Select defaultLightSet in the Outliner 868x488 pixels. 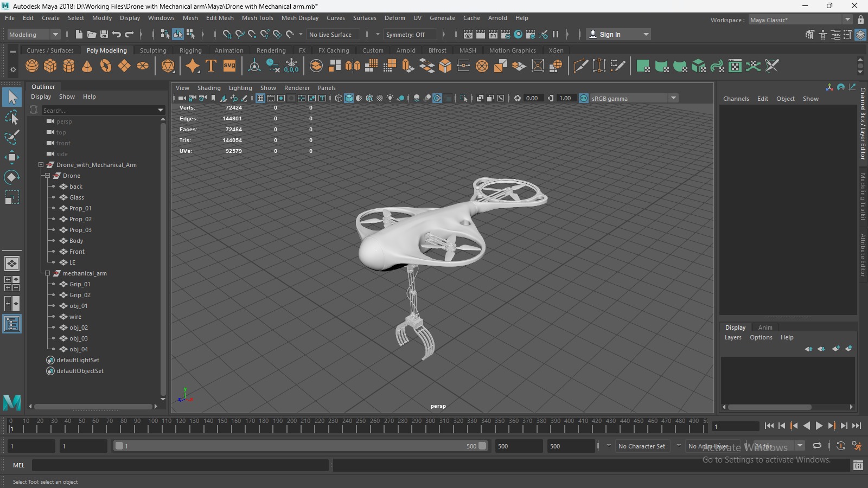coord(78,360)
